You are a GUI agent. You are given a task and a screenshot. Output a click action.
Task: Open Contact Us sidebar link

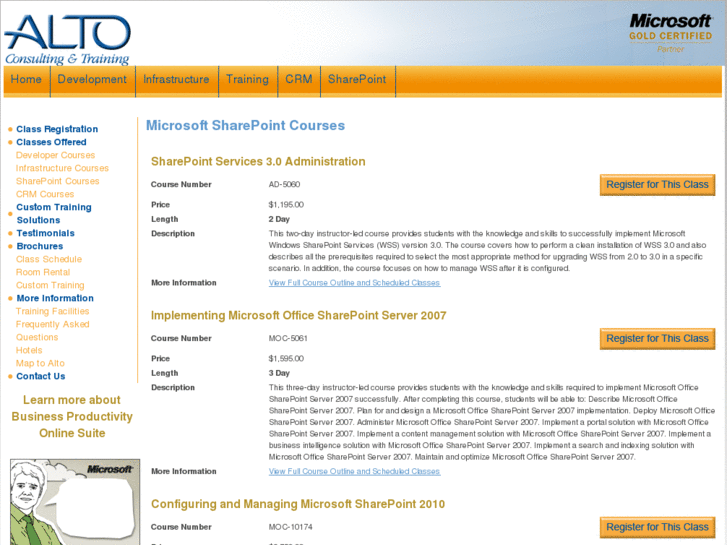click(41, 376)
